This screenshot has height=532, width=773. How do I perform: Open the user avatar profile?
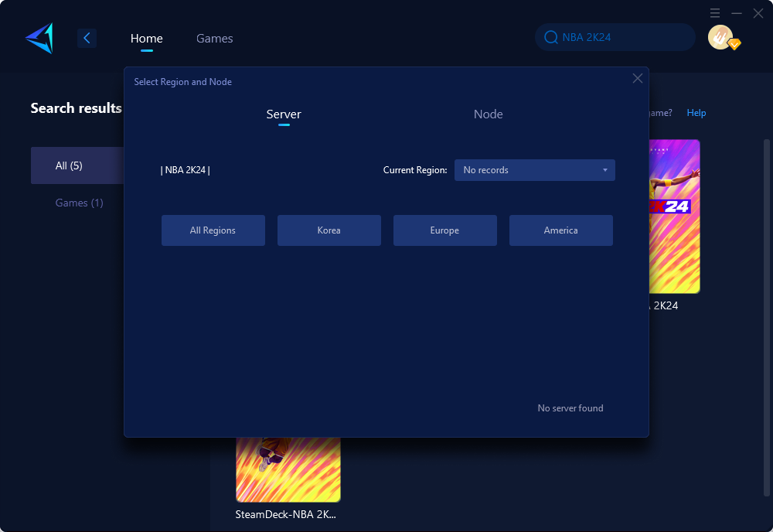pos(720,37)
